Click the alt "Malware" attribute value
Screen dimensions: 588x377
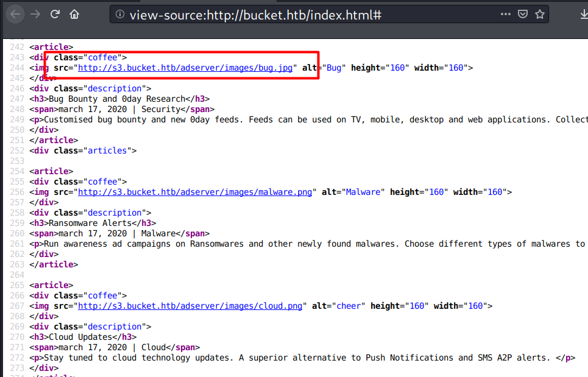point(363,192)
